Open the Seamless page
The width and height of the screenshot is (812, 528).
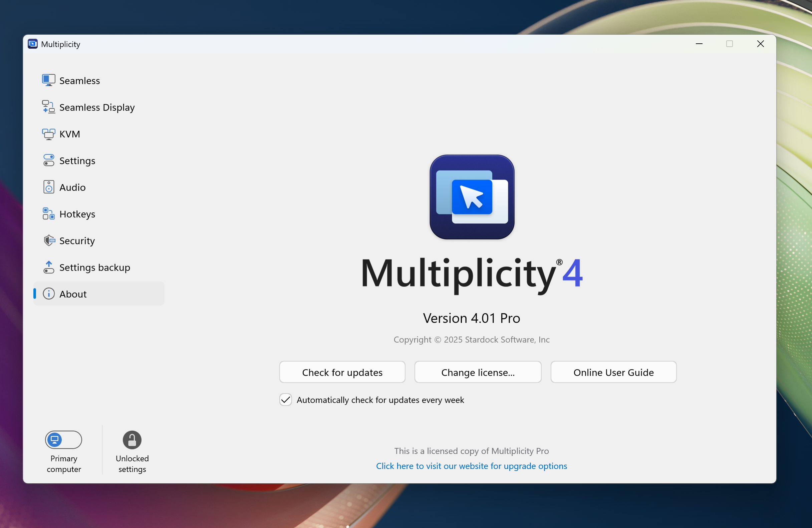(x=98, y=80)
